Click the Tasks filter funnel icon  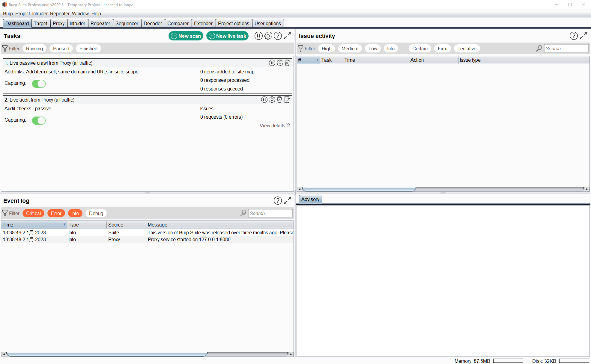click(x=5, y=49)
